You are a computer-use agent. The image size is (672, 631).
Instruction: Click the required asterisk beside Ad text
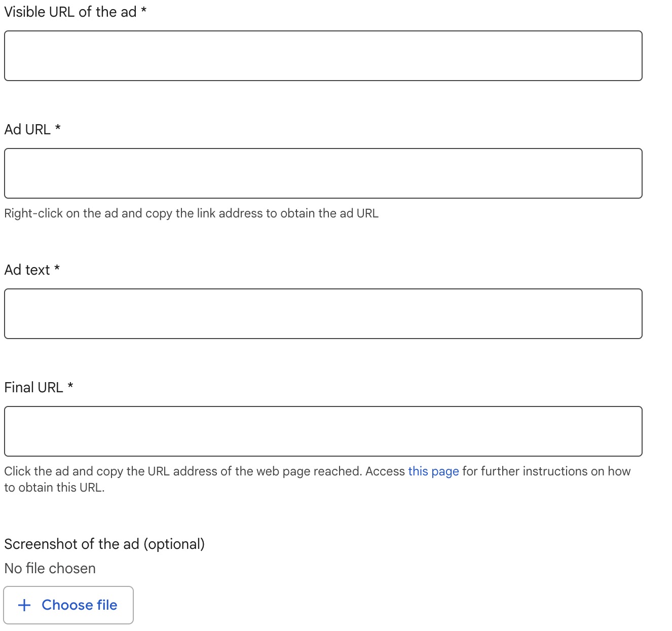click(57, 269)
